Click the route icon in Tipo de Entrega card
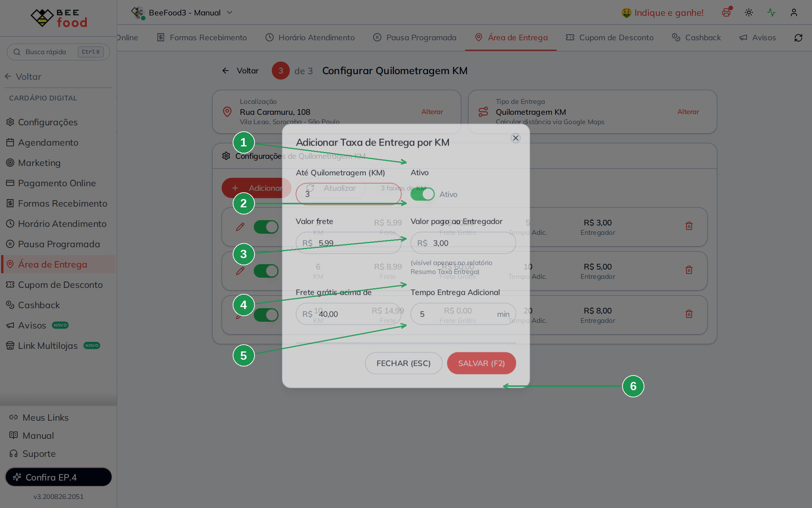The width and height of the screenshot is (812, 508). [483, 112]
